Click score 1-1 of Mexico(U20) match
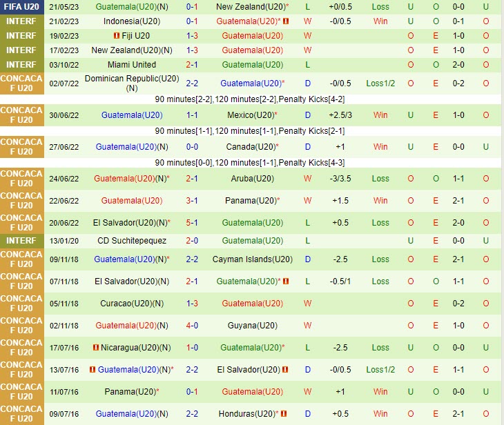Screen dimensions: 504x425 coord(192,115)
